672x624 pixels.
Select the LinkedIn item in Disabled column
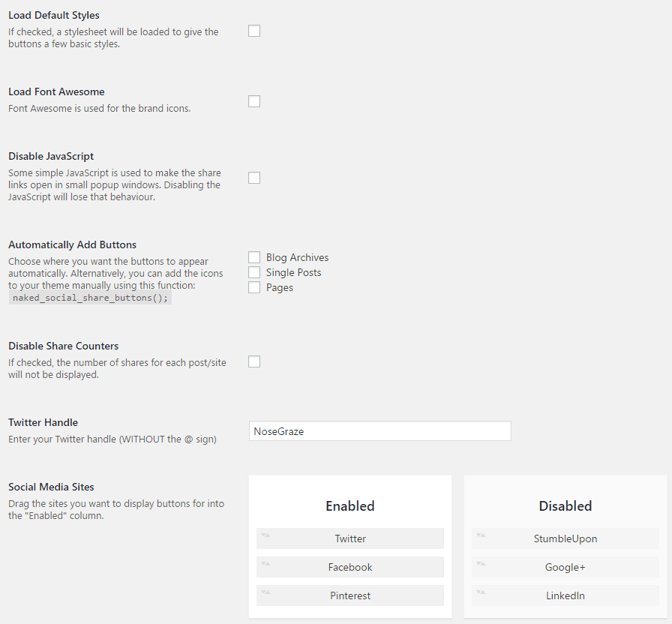565,595
